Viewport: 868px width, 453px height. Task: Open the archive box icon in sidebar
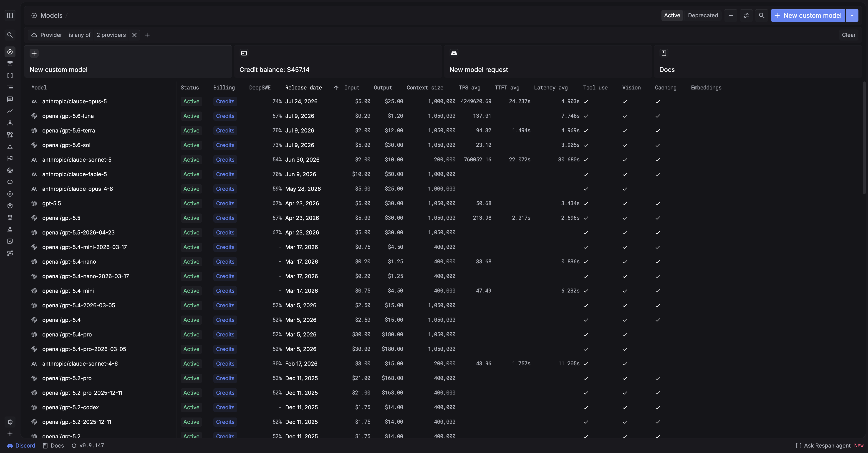10,64
